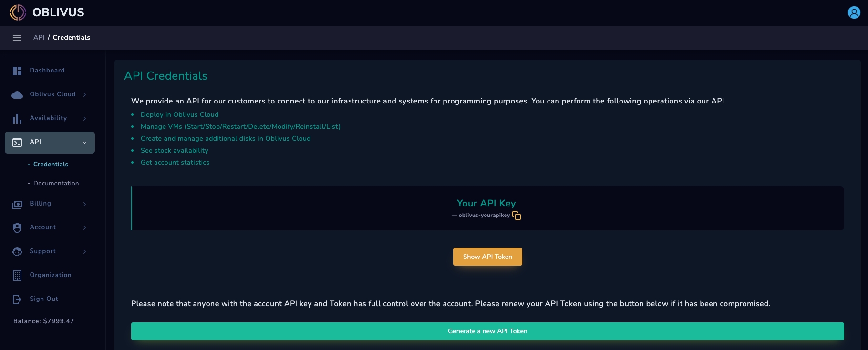Click the Show API Token button
Viewport: 868px width, 350px height.
(x=487, y=257)
